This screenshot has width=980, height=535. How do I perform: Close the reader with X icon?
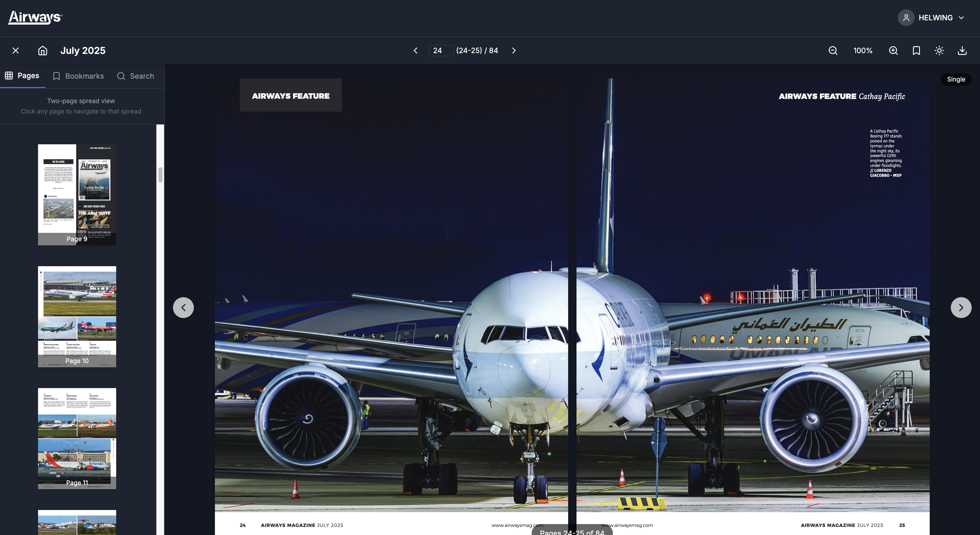pos(16,51)
